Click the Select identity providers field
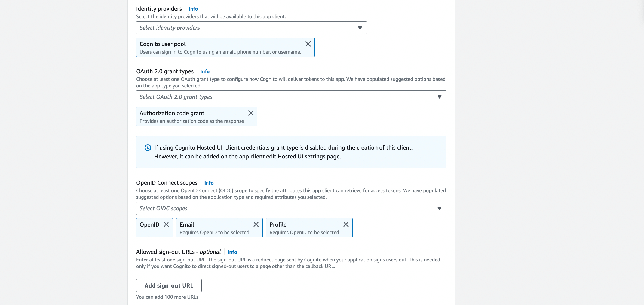Screen dimensions: 644x305 [251, 28]
